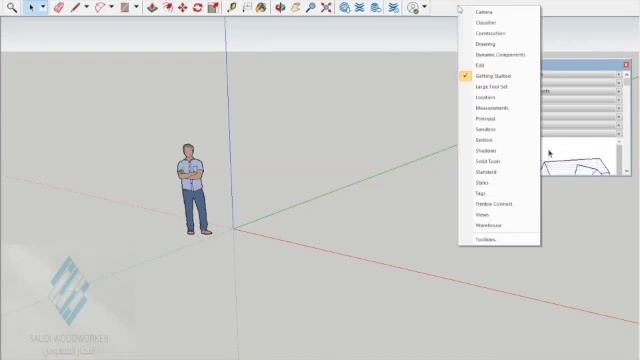Close the Default Tray panel

coord(626,65)
